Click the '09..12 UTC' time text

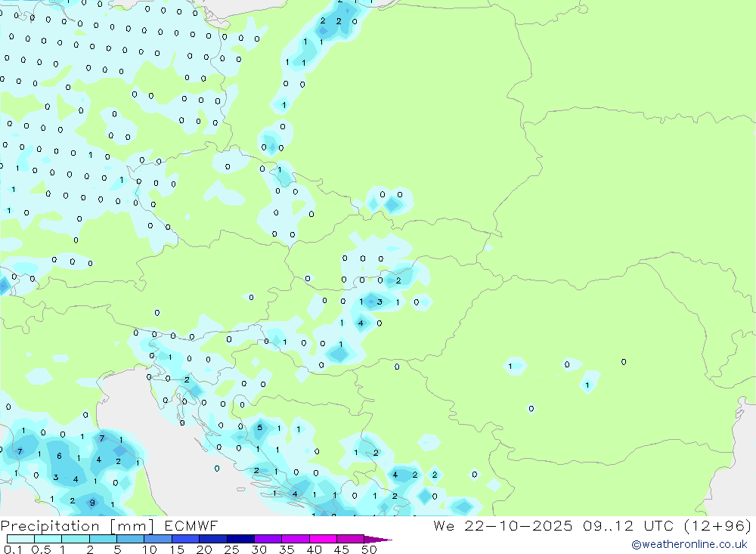[x=627, y=526]
